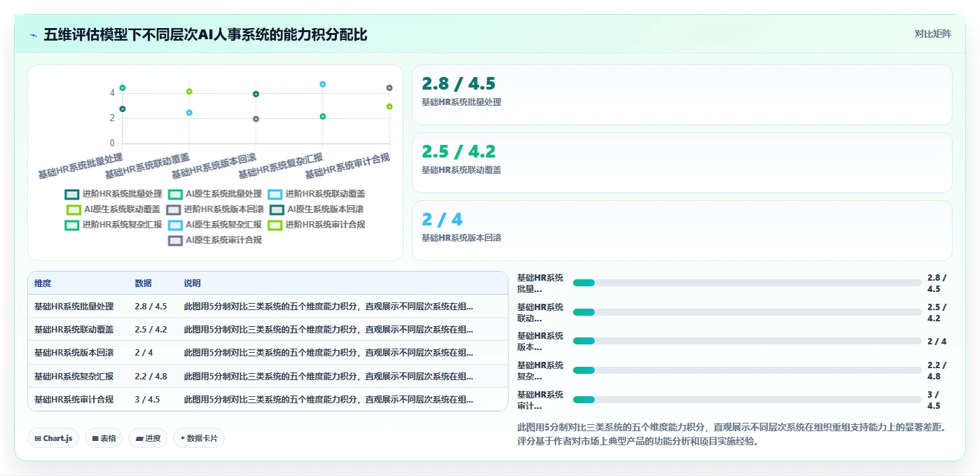Click the 进度 tag
Viewport: 980px width, 476px height.
click(148, 438)
